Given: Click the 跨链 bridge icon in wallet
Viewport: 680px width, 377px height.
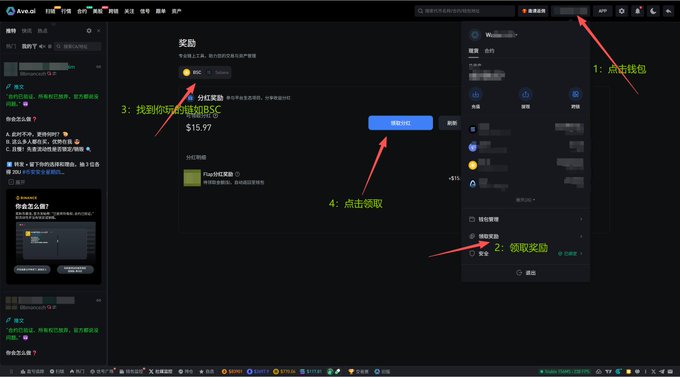Looking at the screenshot, I should [x=575, y=95].
